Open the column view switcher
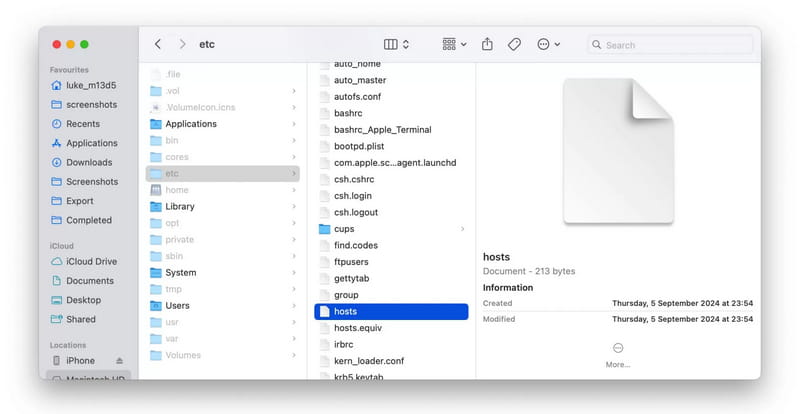This screenshot has height=414, width=800. (396, 44)
